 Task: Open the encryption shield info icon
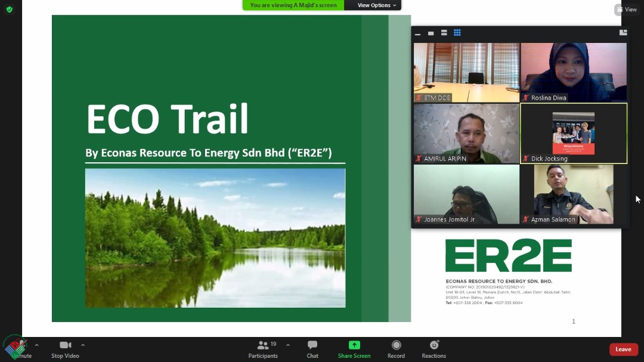click(10, 9)
